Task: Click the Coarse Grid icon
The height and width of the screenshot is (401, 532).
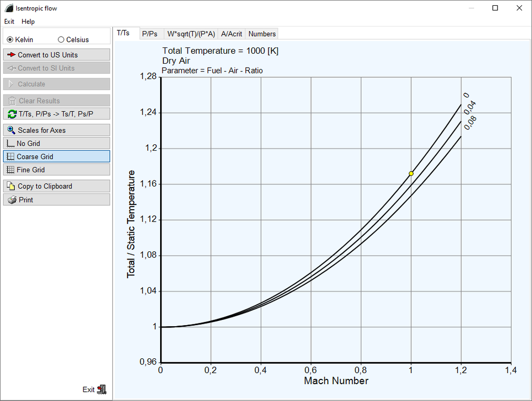Action: [x=11, y=156]
